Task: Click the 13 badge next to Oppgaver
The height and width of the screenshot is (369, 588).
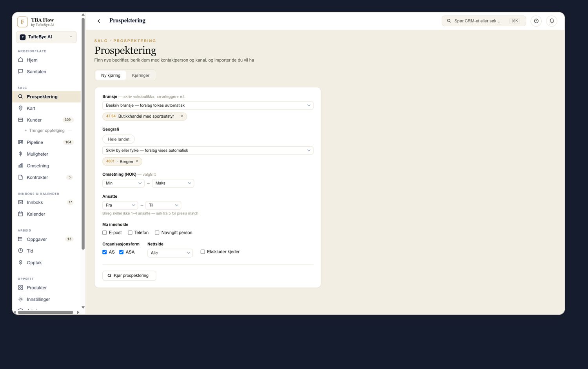Action: coord(69,239)
